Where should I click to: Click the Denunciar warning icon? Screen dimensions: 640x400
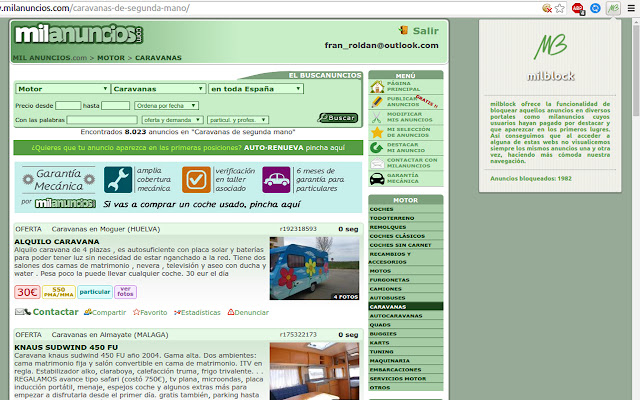[x=231, y=312]
